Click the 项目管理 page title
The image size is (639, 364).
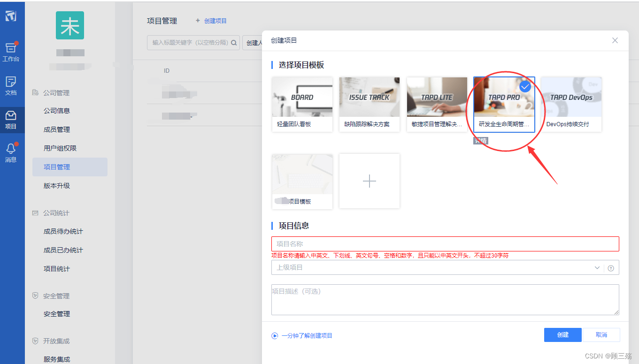coord(162,21)
